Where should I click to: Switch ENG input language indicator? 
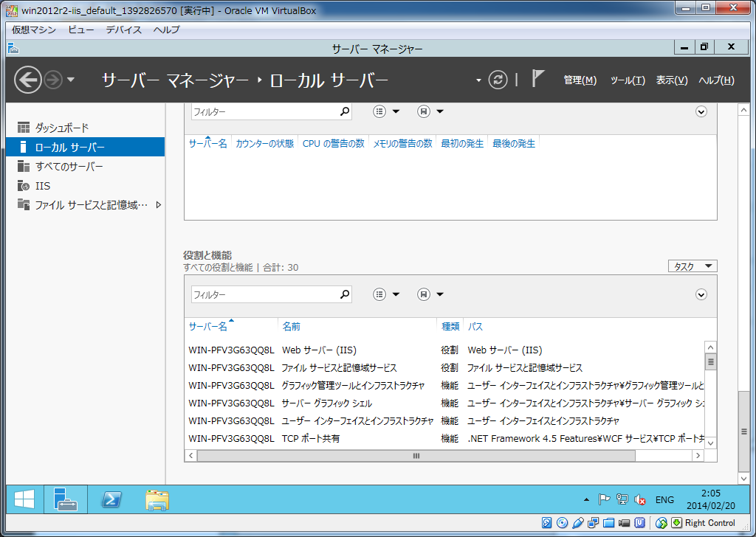(x=664, y=500)
